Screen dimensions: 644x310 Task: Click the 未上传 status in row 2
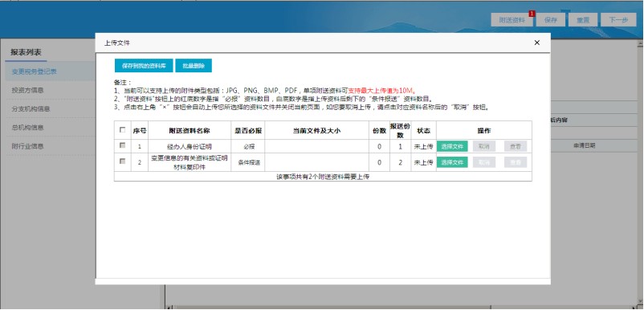click(423, 162)
